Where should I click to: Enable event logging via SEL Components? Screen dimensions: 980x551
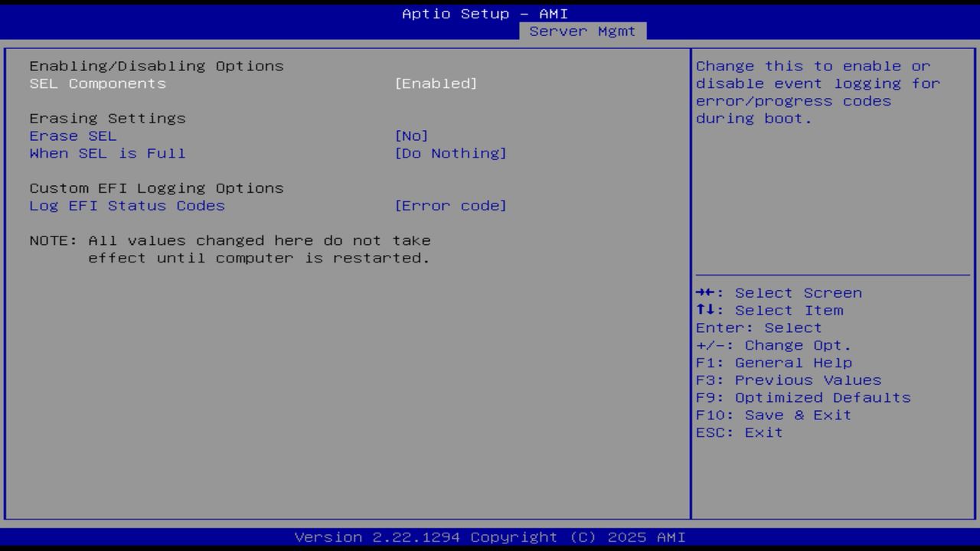(x=97, y=83)
